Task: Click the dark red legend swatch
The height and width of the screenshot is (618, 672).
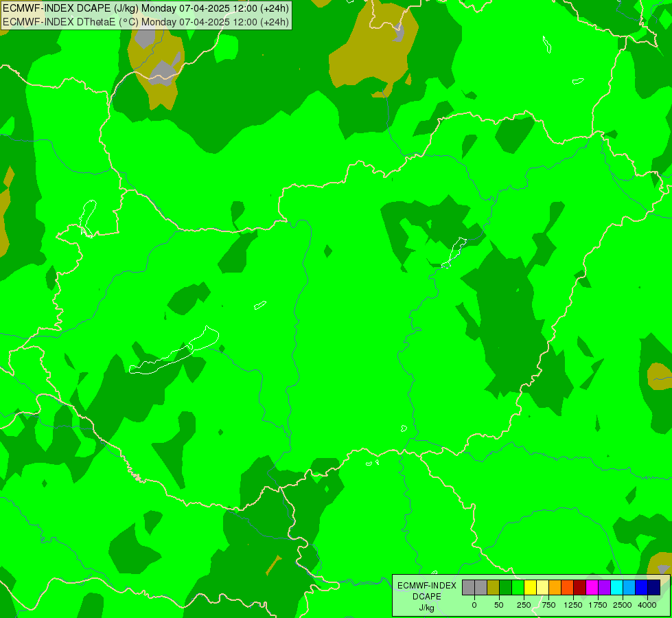Action: point(580,587)
